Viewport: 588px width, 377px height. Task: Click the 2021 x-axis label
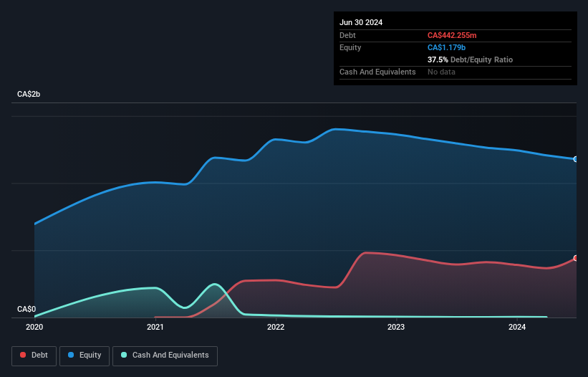[x=155, y=327]
